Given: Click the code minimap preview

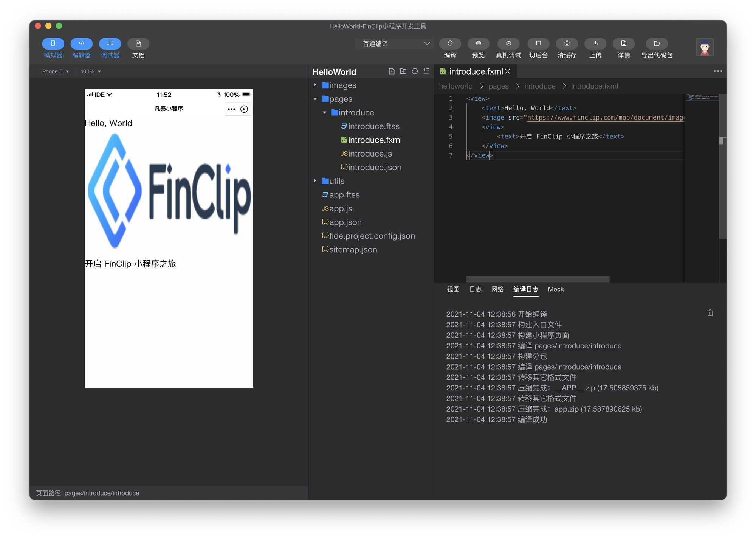Looking at the screenshot, I should click(702, 98).
